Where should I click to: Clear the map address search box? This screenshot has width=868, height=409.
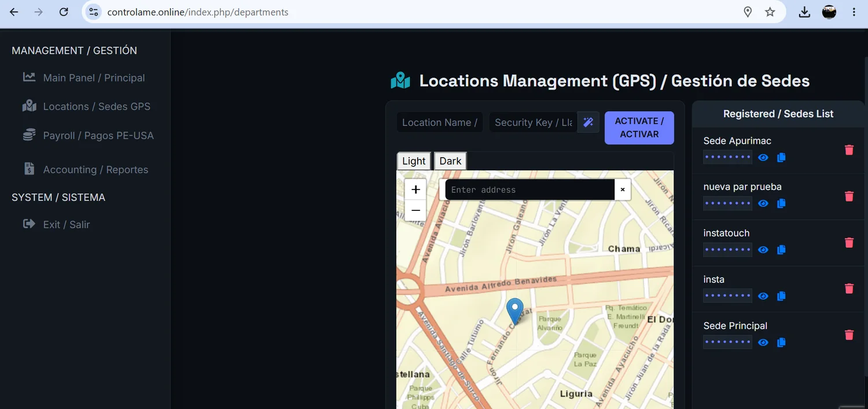(x=623, y=189)
